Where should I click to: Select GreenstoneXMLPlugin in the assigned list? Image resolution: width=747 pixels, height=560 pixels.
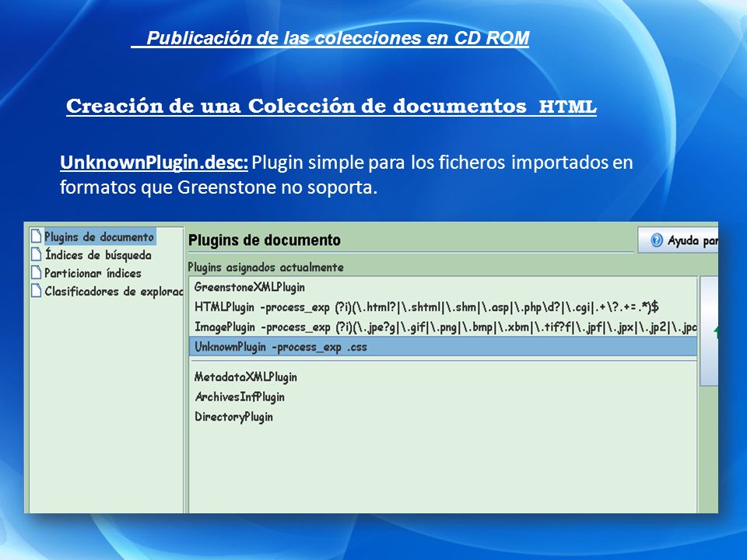click(443, 287)
